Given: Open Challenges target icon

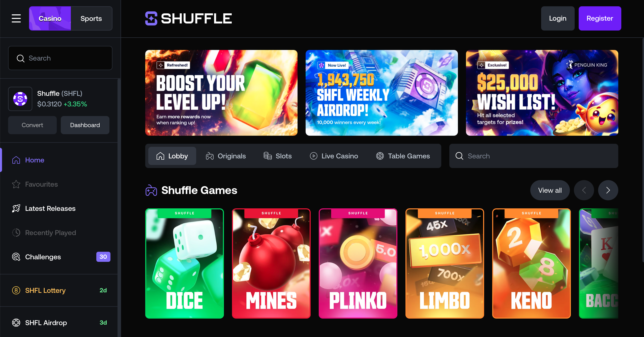Looking at the screenshot, I should [x=16, y=257].
